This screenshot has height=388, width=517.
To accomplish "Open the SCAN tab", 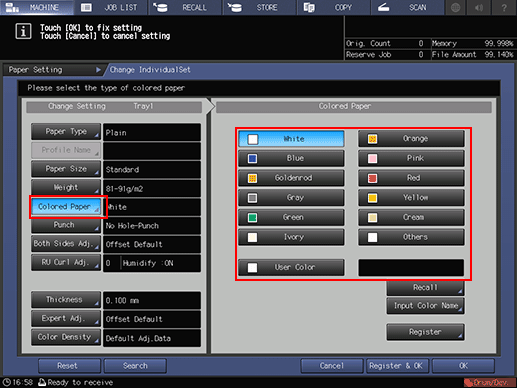I will click(x=407, y=7).
